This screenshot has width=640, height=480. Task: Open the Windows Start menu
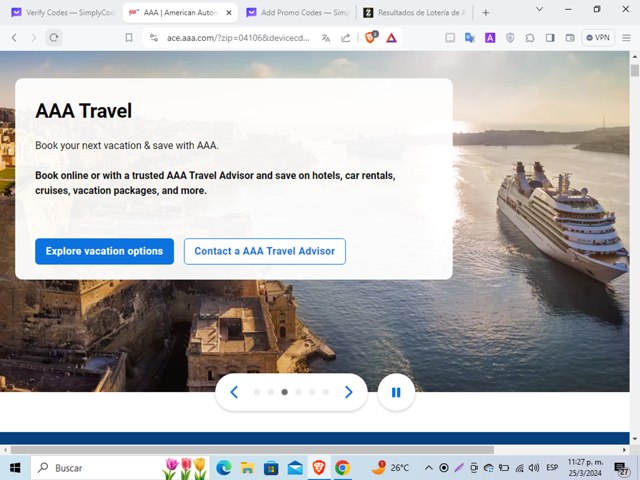(15, 468)
